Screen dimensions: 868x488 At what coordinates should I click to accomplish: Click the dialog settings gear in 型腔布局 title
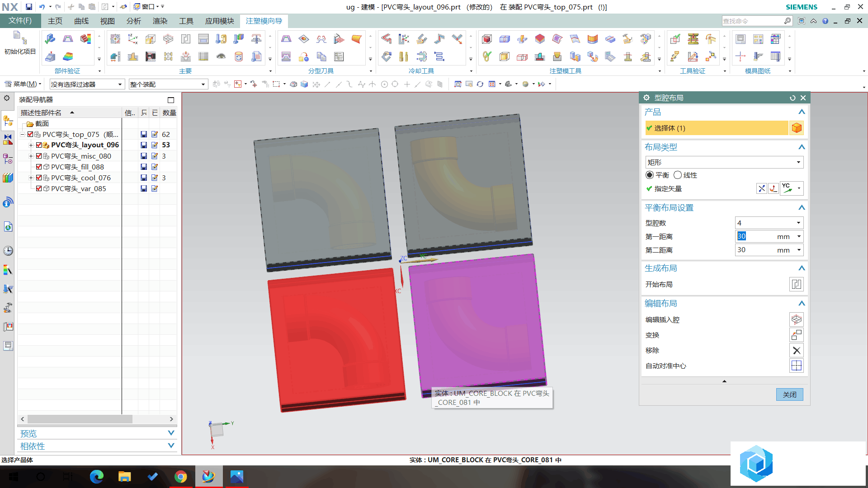coord(646,98)
